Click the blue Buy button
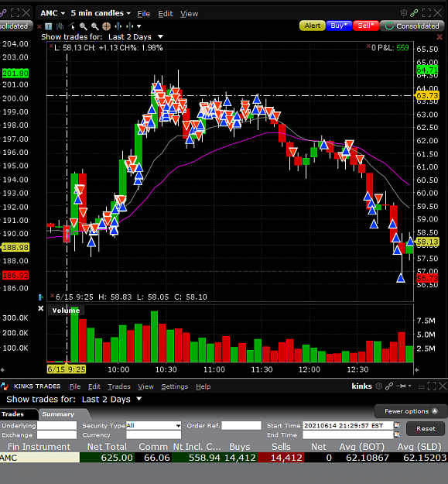The width and height of the screenshot is (448, 484). (339, 26)
